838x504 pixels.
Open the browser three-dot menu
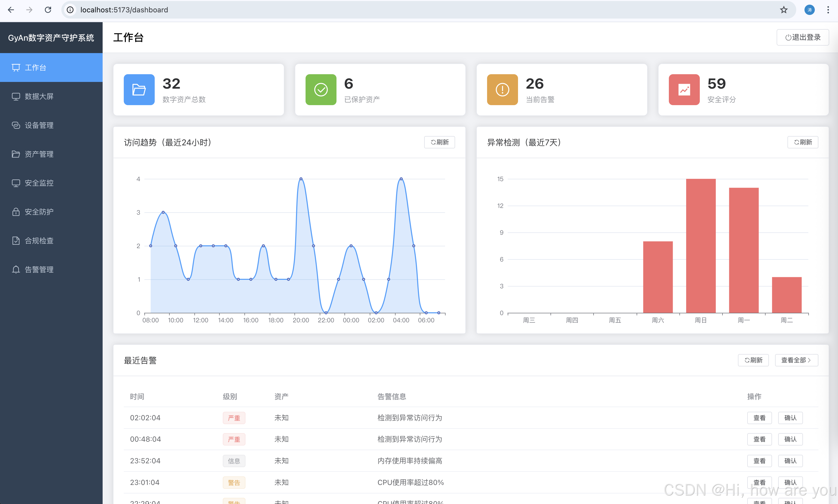coord(828,10)
